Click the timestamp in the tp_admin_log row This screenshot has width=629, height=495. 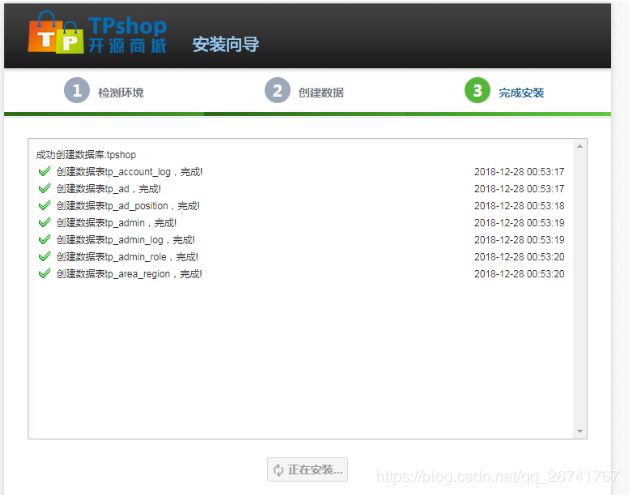coord(519,240)
